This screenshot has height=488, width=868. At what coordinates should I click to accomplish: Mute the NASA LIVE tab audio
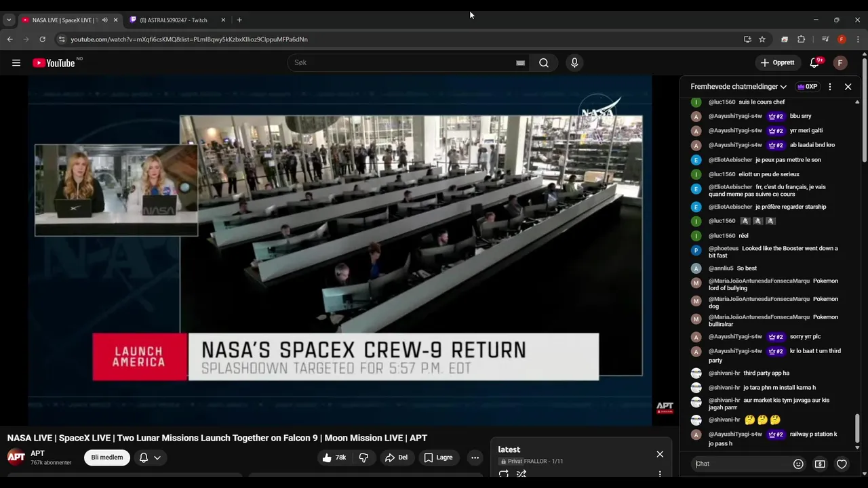click(x=104, y=20)
